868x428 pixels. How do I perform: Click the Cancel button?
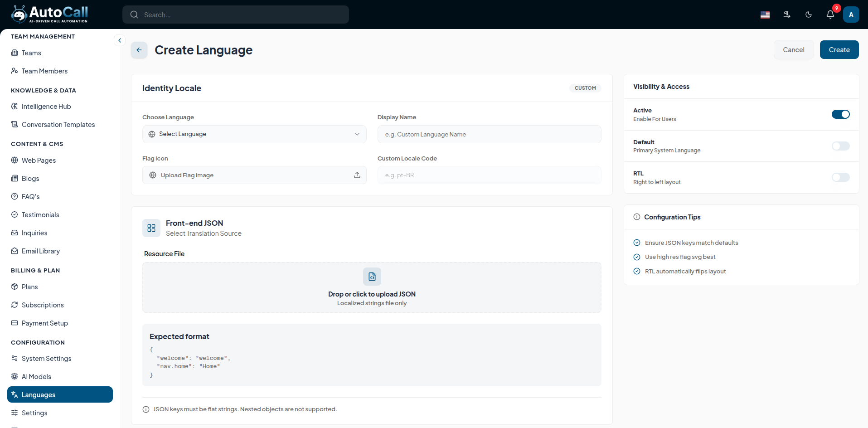[x=794, y=50]
